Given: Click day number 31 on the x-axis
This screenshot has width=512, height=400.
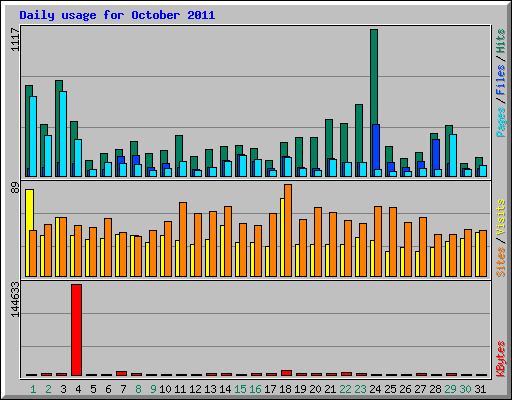Looking at the screenshot, I should (480, 389).
